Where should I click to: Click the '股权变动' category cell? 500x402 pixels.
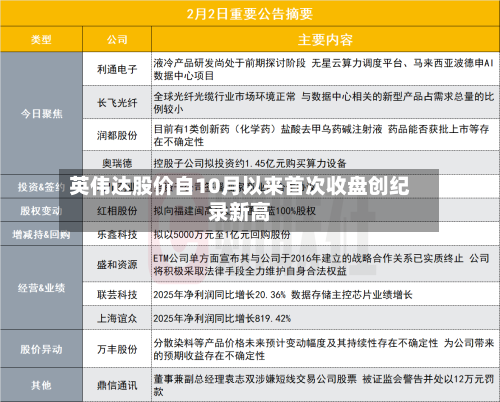click(41, 211)
